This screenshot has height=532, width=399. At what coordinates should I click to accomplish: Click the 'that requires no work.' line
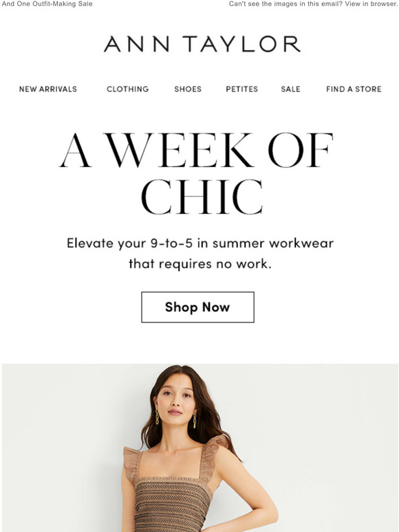200,264
